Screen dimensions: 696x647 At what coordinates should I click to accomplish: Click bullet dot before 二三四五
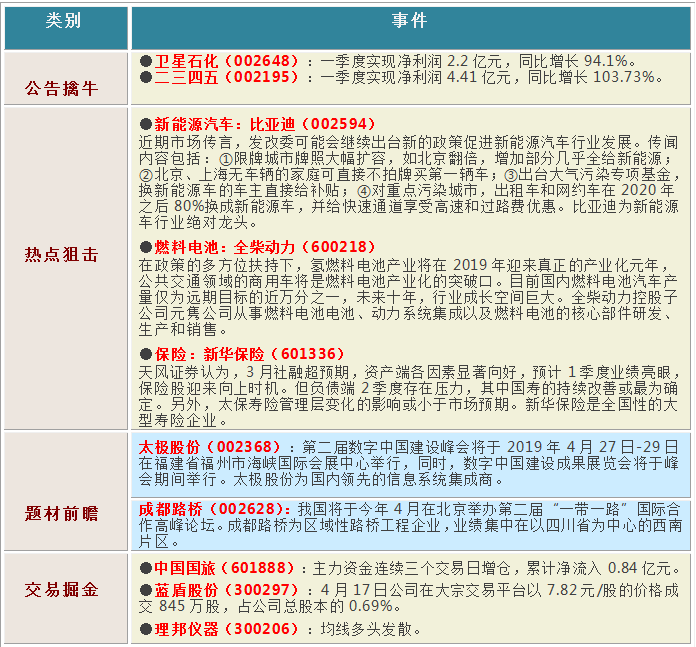(146, 77)
